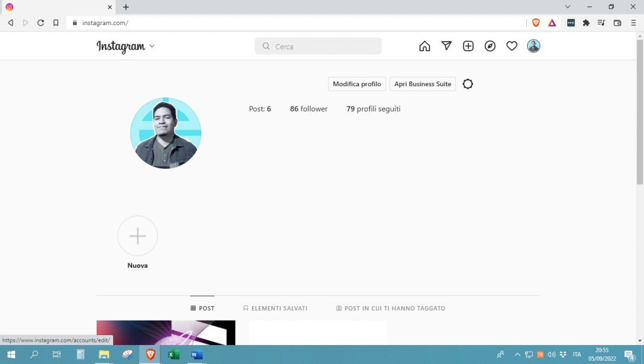Open profile menu from navbar avatar
The height and width of the screenshot is (364, 644).
[533, 46]
